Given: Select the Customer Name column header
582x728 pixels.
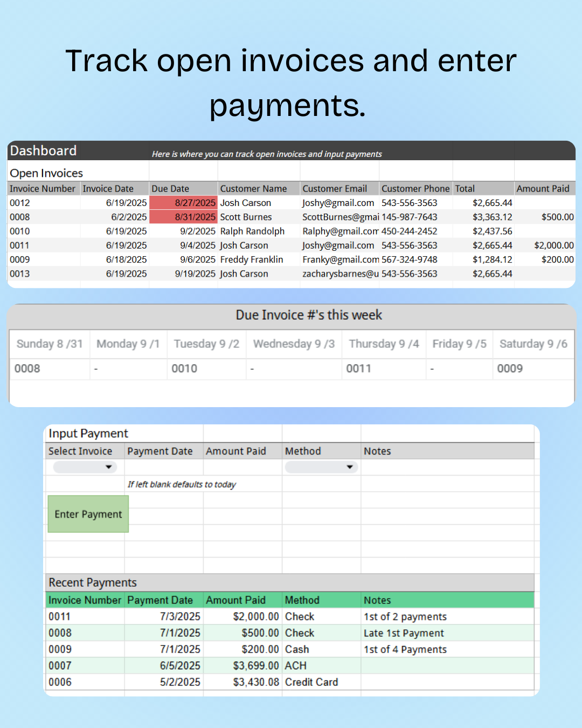Looking at the screenshot, I should click(x=254, y=189).
